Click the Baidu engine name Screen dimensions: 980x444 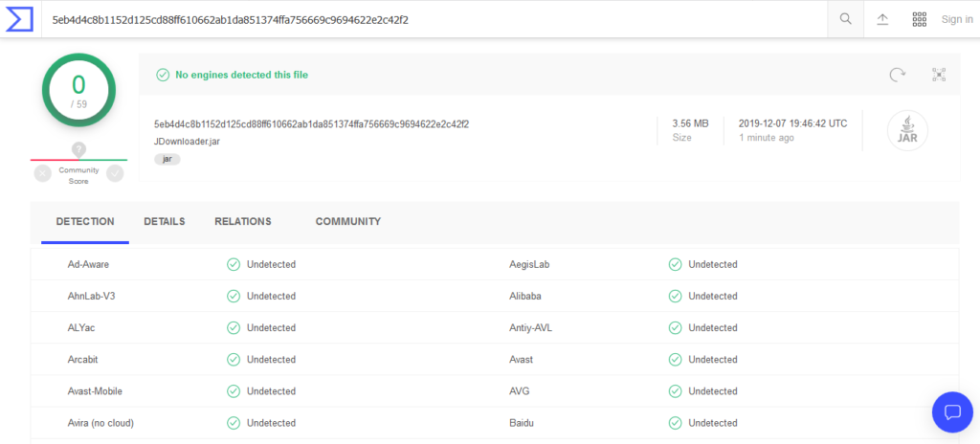pos(522,423)
